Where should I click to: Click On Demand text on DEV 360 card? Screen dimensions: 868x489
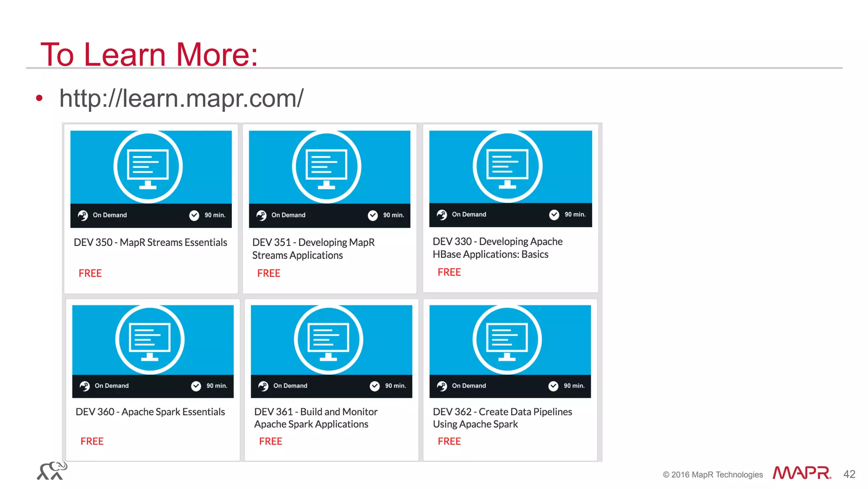[112, 386]
